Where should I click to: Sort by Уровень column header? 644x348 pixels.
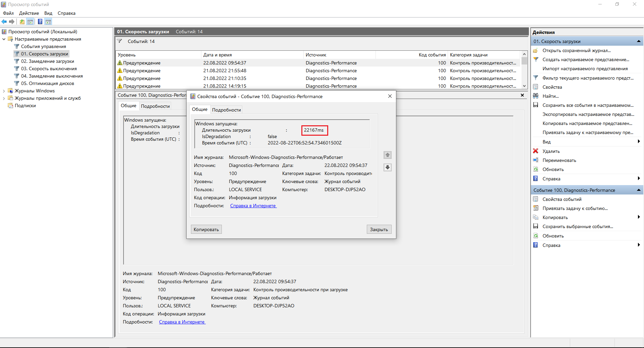click(158, 55)
